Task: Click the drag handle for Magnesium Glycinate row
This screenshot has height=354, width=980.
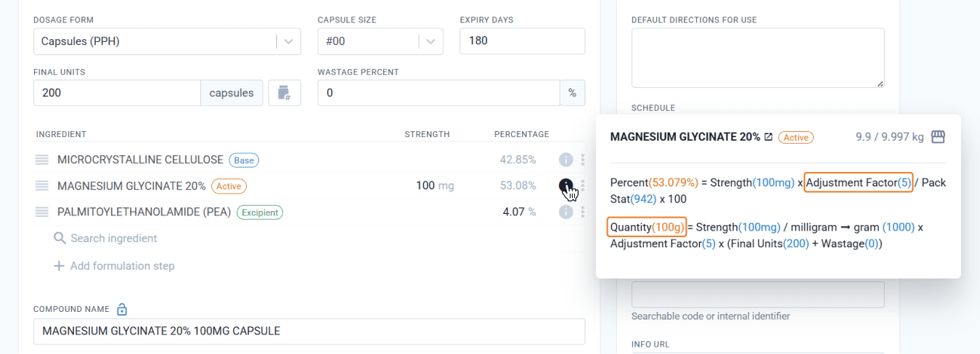Action: coord(42,186)
